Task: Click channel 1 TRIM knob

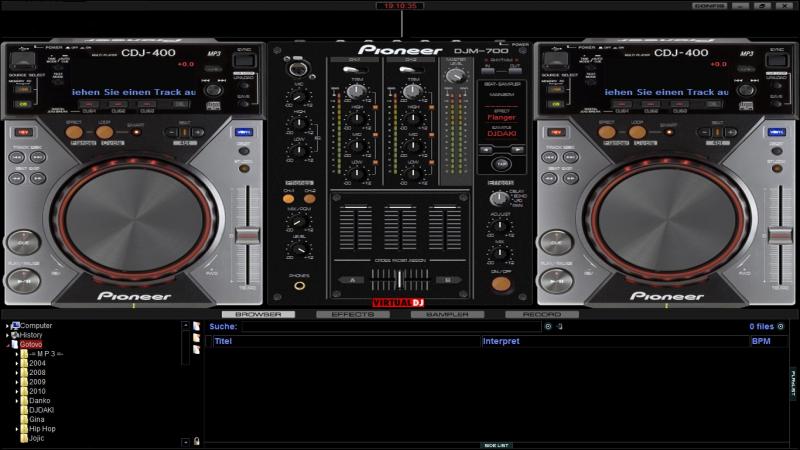Action: pos(356,91)
